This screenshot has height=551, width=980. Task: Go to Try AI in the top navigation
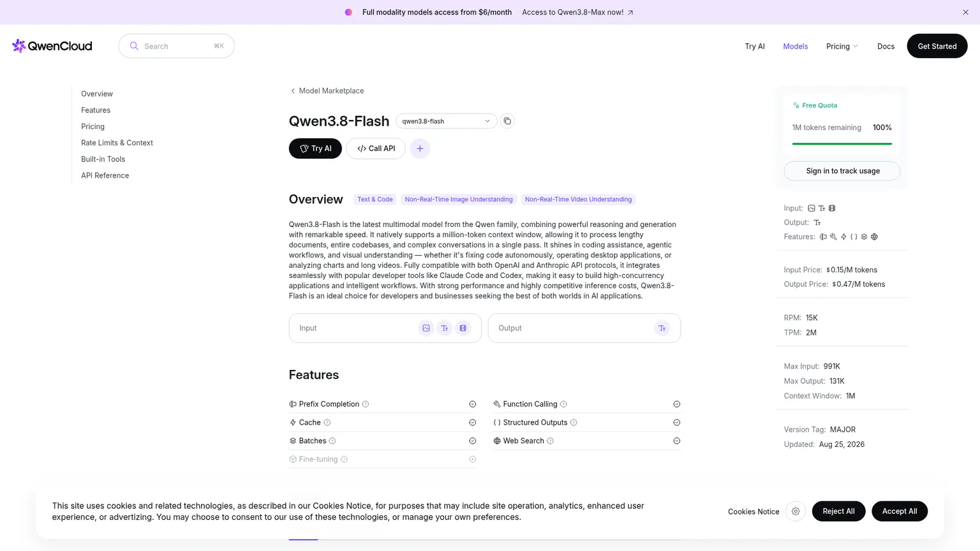pos(755,47)
